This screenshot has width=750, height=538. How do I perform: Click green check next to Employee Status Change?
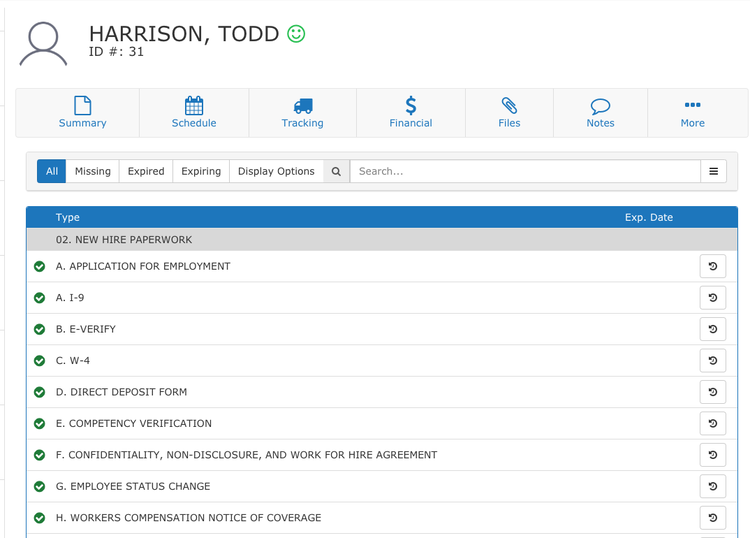40,486
